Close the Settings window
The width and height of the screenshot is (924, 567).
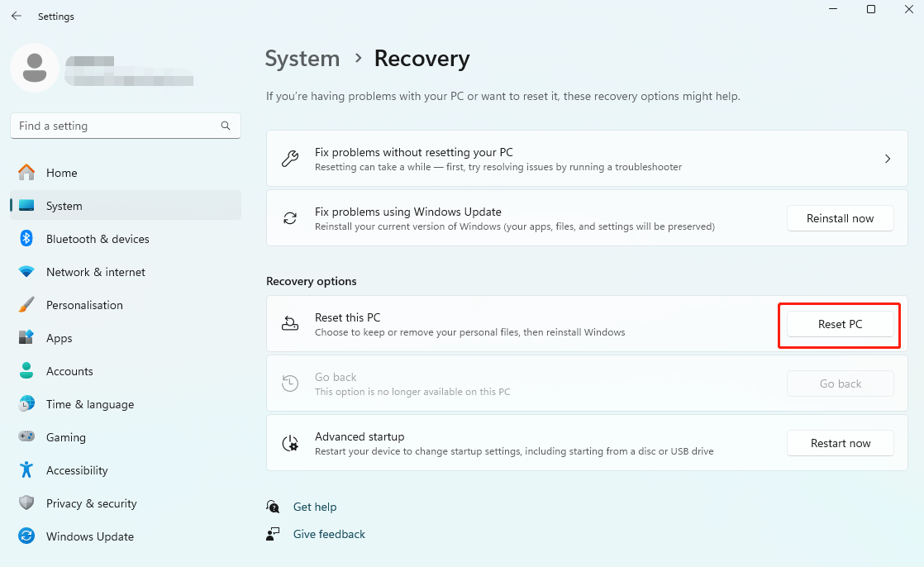[x=908, y=9]
